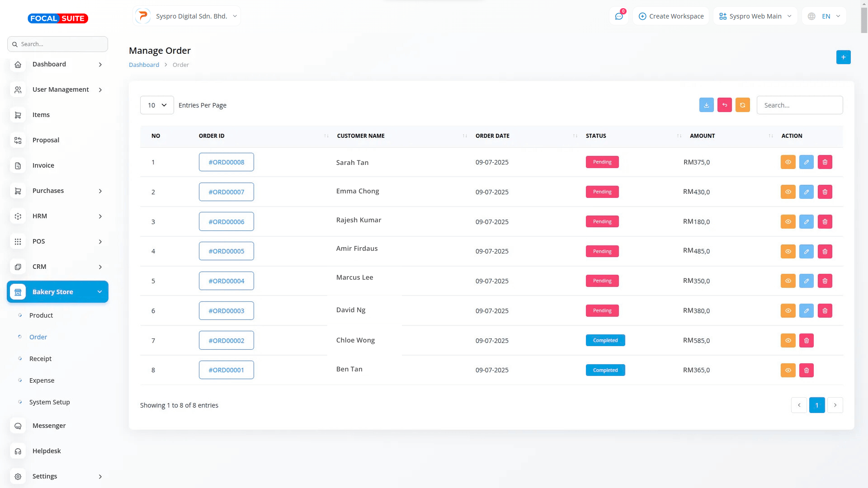Open the chat notifications icon in the header
Viewport: 868px width, 488px height.
pos(618,16)
